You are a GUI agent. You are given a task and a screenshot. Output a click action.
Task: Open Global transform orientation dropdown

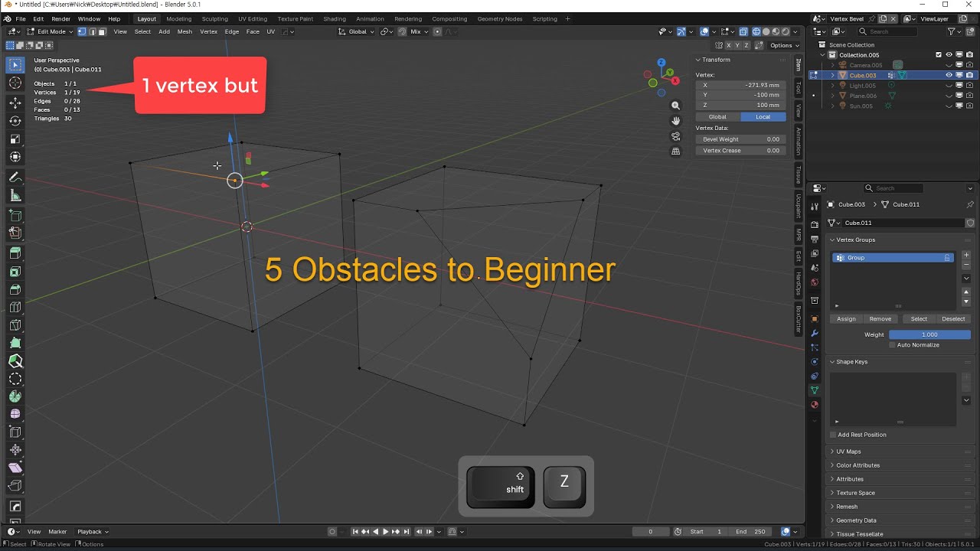click(x=358, y=31)
